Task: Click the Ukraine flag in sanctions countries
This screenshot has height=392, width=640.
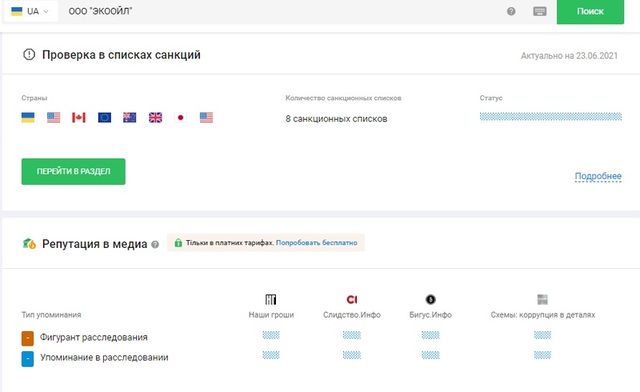Action: (28, 118)
